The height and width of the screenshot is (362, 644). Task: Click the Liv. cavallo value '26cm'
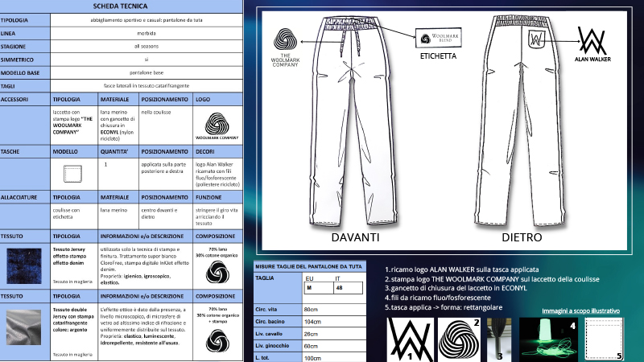click(x=311, y=334)
